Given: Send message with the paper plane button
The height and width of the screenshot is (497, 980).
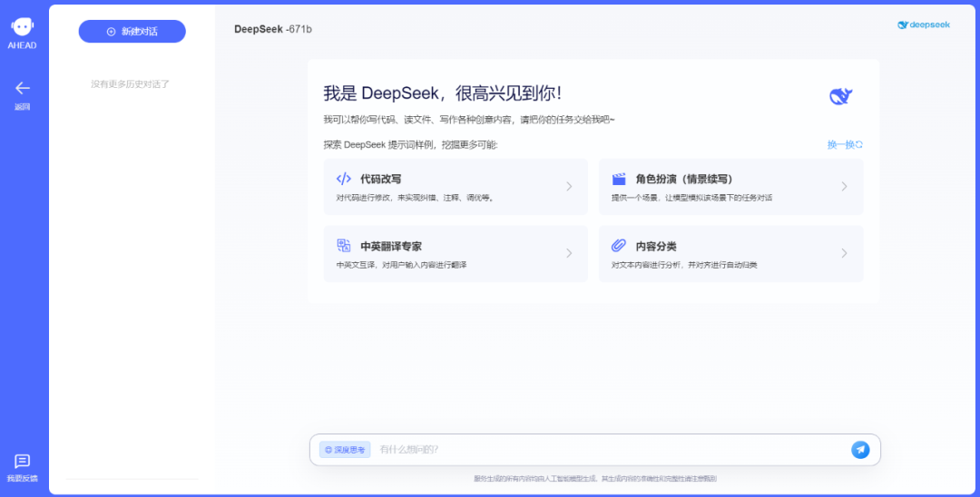Looking at the screenshot, I should (860, 450).
